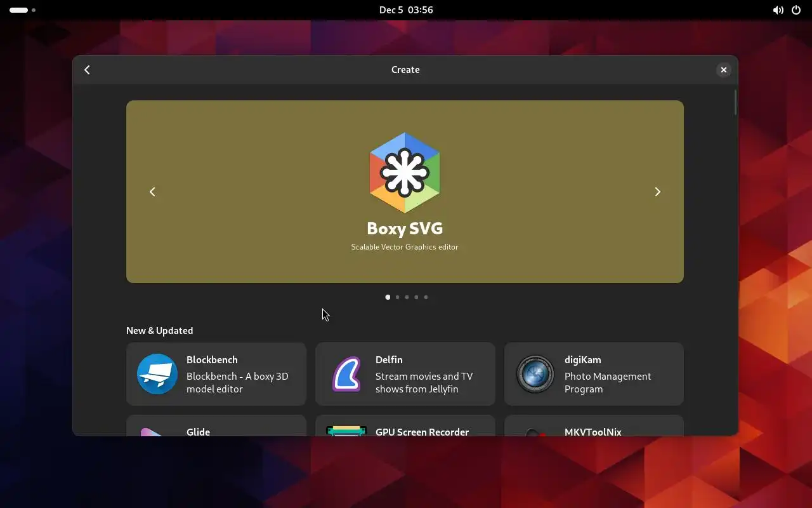The image size is (812, 508).
Task: Open the Blockbench app card title
Action: [x=212, y=359]
